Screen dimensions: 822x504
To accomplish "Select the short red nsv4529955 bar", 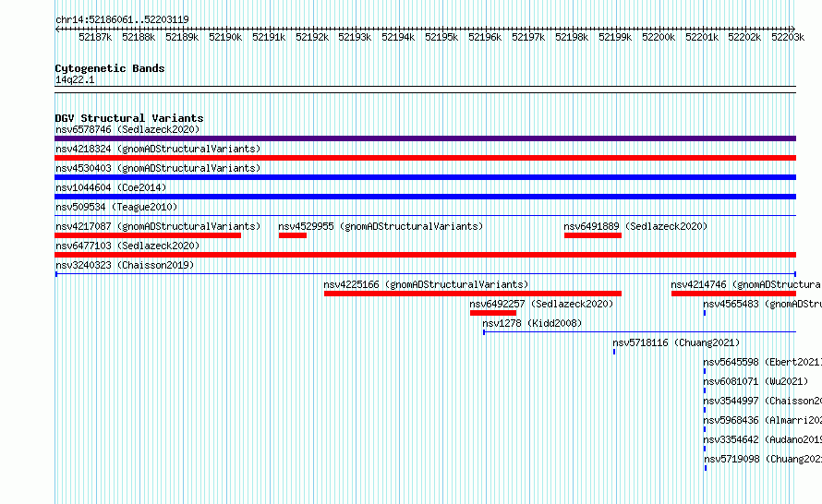I will click(293, 235).
